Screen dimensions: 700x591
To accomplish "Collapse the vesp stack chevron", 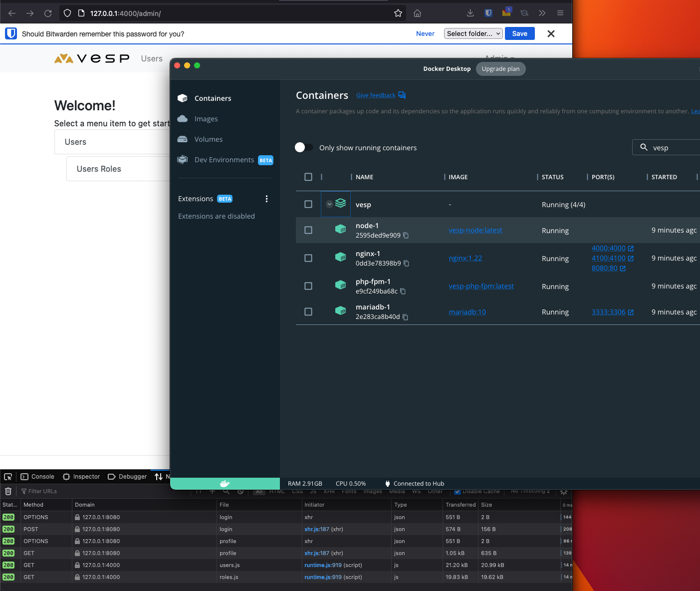I will 329,204.
